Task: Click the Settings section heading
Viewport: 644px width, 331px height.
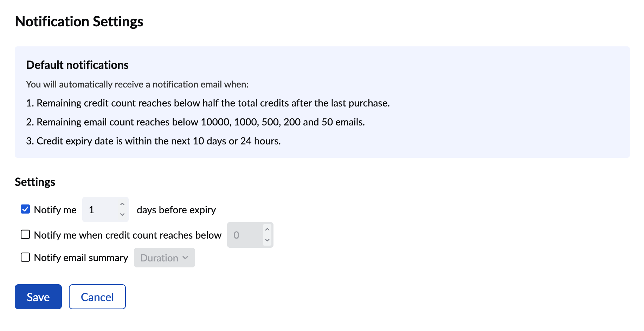Action: (35, 182)
